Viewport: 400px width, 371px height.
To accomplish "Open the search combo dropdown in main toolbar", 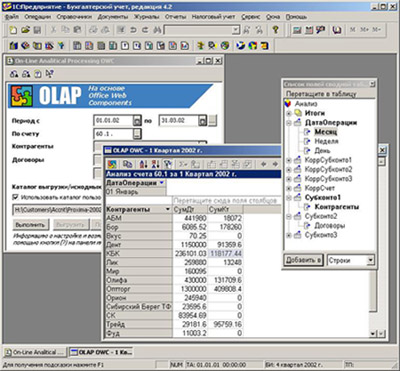I will pyautogui.click(x=236, y=30).
